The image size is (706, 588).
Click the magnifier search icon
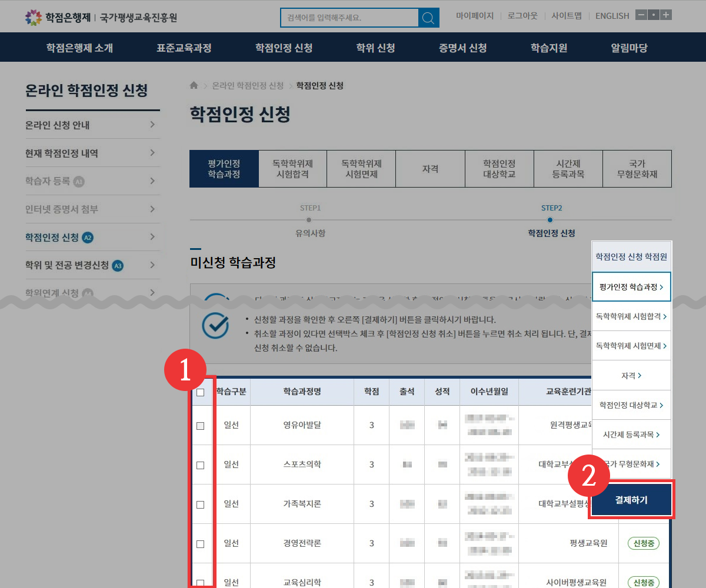click(x=429, y=18)
